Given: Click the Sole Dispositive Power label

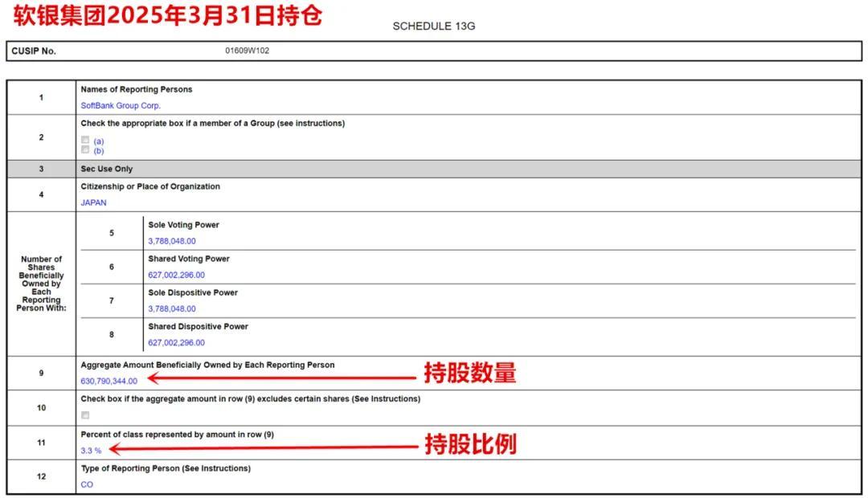Looking at the screenshot, I should [x=193, y=292].
